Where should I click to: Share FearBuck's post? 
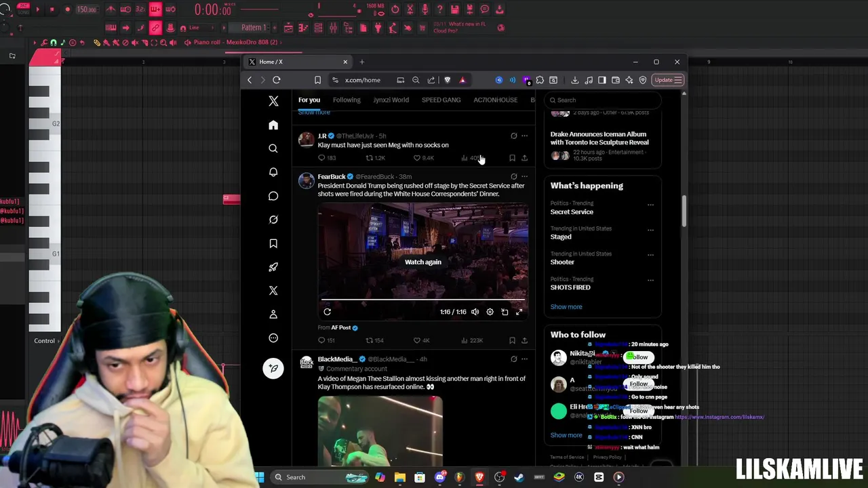coord(524,340)
